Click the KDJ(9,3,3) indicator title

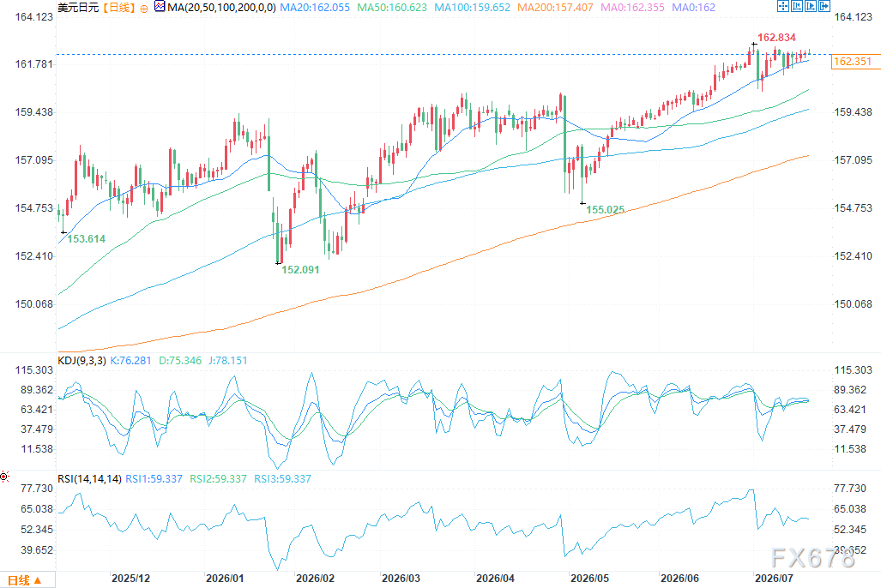82,361
